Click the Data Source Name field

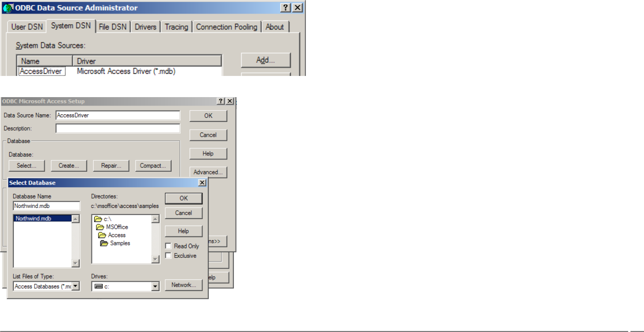point(118,115)
